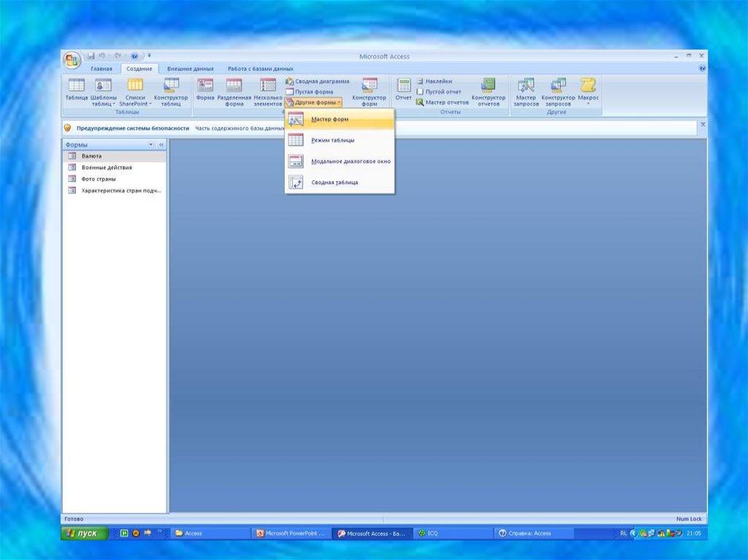Open Конструктор форм from the ribbon
This screenshot has width=748, height=560.
[369, 91]
